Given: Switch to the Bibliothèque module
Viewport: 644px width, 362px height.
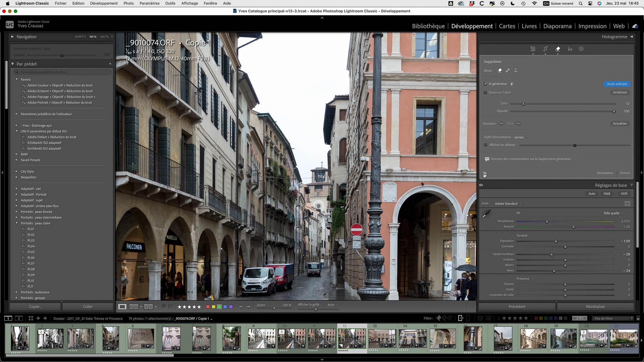Looking at the screenshot, I should (x=428, y=26).
